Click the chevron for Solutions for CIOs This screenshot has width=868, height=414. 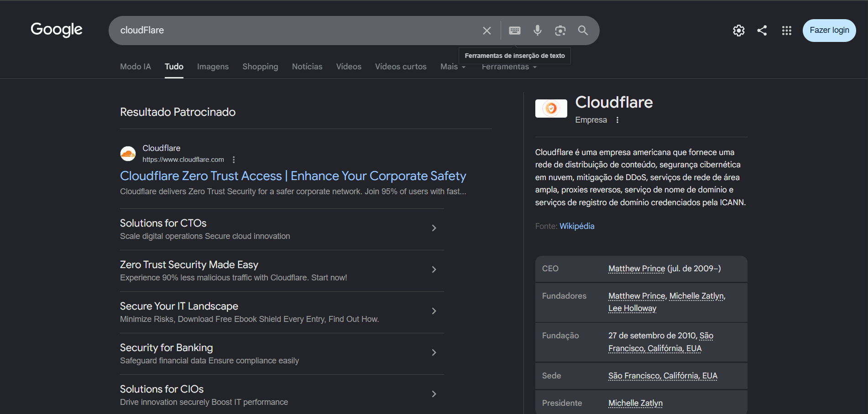(434, 394)
